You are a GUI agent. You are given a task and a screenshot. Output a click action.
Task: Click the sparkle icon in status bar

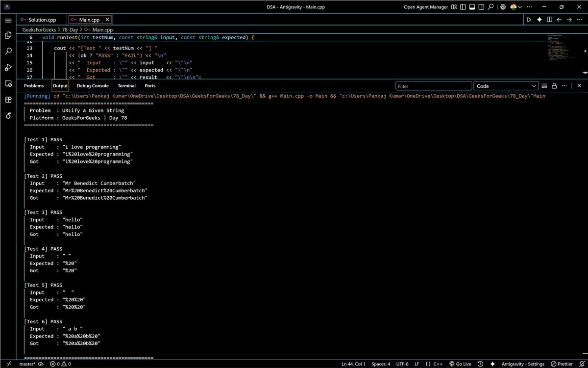click(x=492, y=364)
